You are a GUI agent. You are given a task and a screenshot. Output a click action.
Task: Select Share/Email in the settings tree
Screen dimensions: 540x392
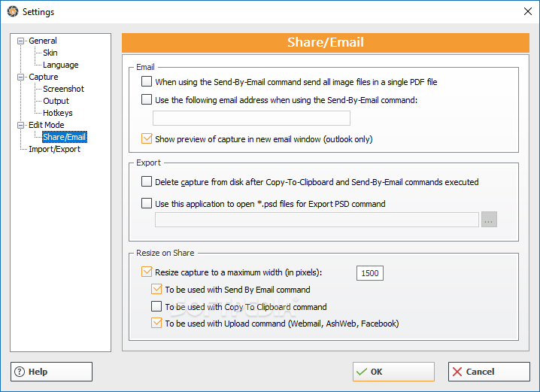coord(65,137)
